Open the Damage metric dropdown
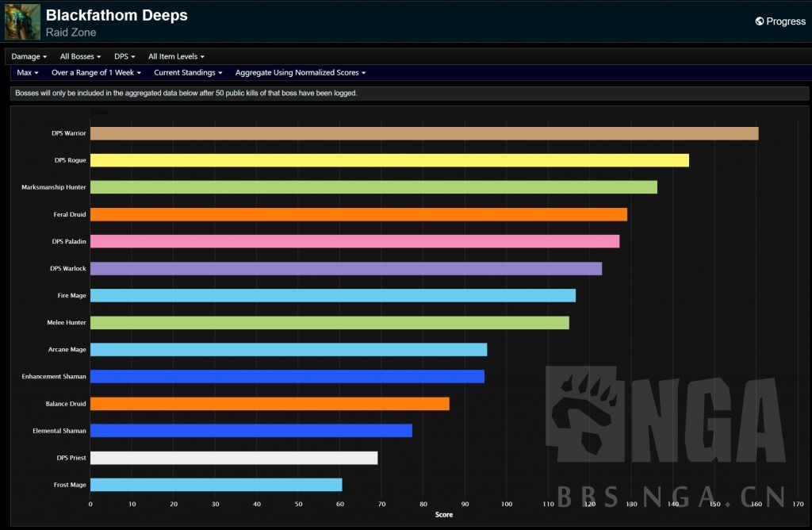This screenshot has width=812, height=530. (29, 56)
